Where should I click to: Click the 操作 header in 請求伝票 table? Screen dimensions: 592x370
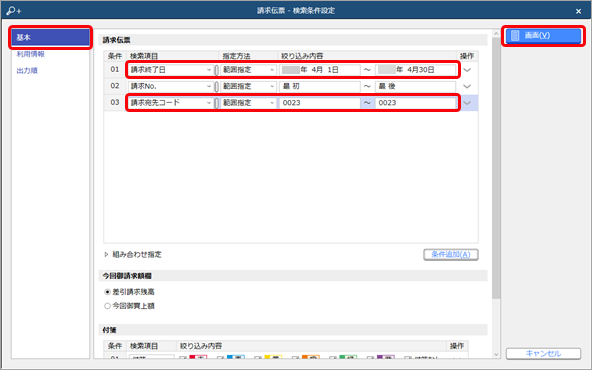point(467,56)
